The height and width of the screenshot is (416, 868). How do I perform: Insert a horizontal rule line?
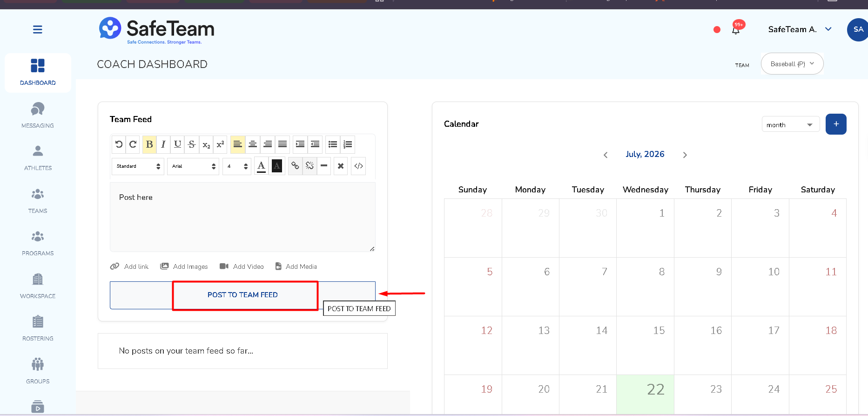pos(324,166)
